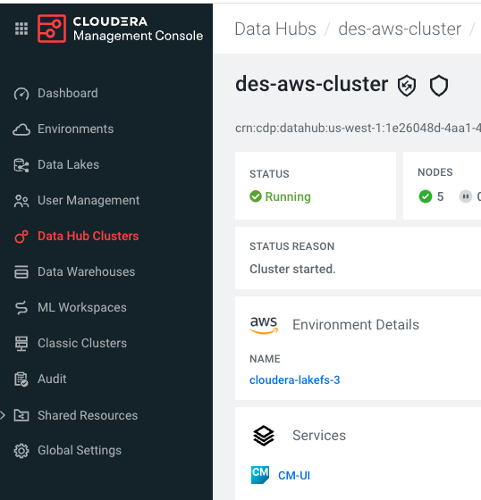Expand the Shared Resources menu chevron
The height and width of the screenshot is (500, 481).
(x=2, y=415)
